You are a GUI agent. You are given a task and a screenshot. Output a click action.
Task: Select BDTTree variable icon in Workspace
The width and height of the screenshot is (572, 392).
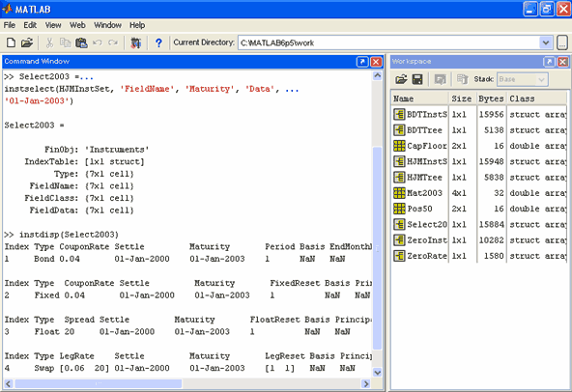point(399,129)
